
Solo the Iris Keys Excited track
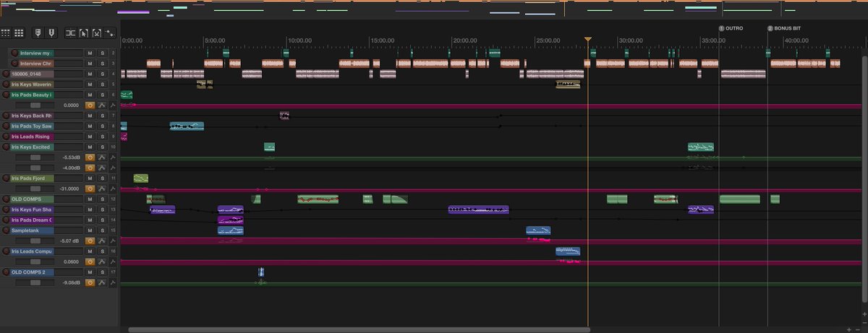click(102, 147)
